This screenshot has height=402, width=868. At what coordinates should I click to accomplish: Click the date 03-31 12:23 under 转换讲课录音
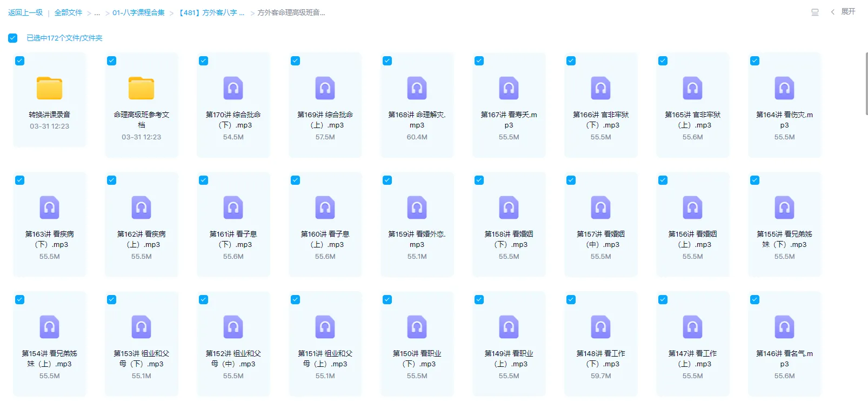[x=49, y=126]
